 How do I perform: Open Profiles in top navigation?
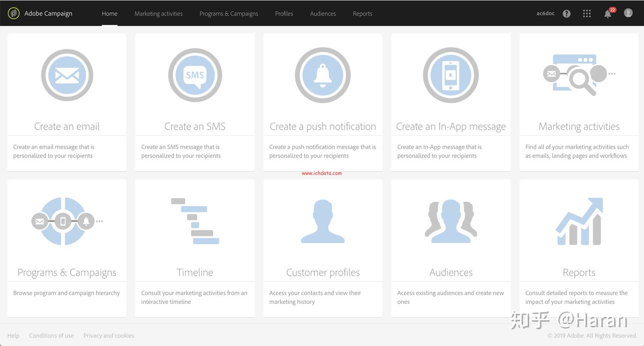[x=284, y=13]
